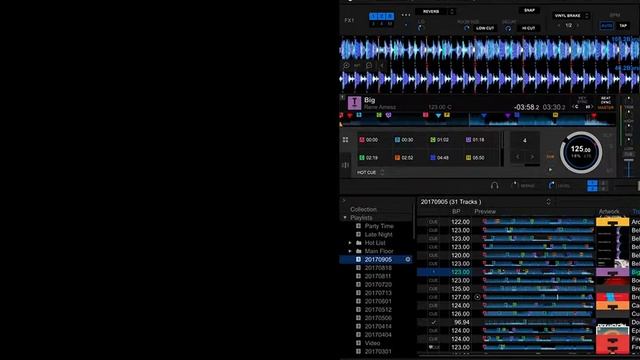Enable the HI CUT filter button
This screenshot has height=360, width=640.
529,28
